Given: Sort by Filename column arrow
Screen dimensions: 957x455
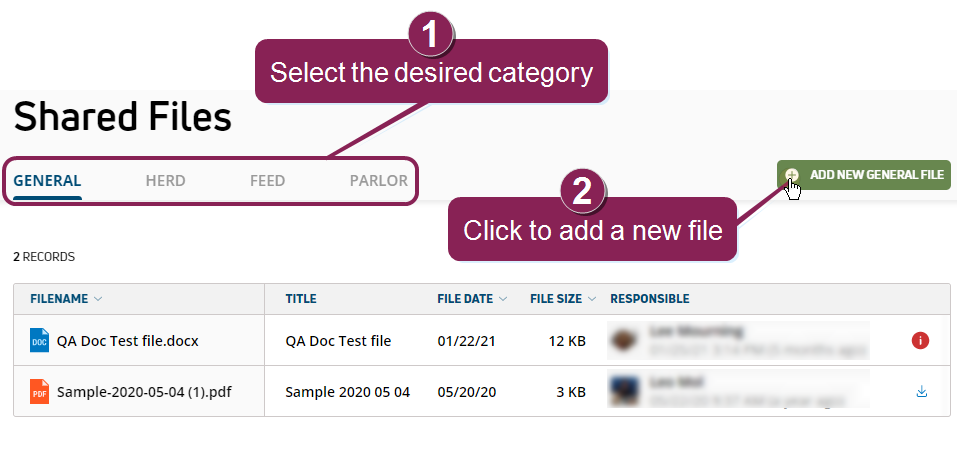Looking at the screenshot, I should pyautogui.click(x=99, y=299).
